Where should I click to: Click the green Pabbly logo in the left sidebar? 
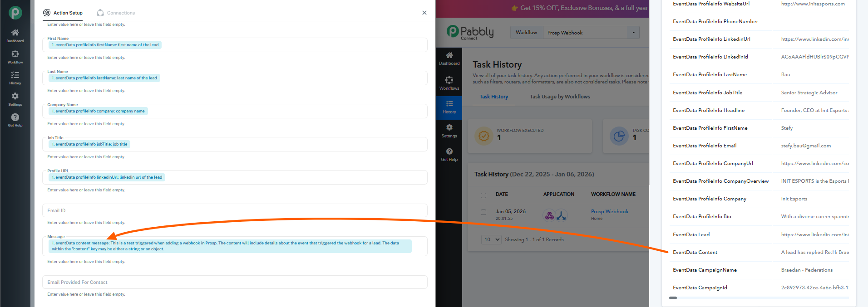click(15, 13)
